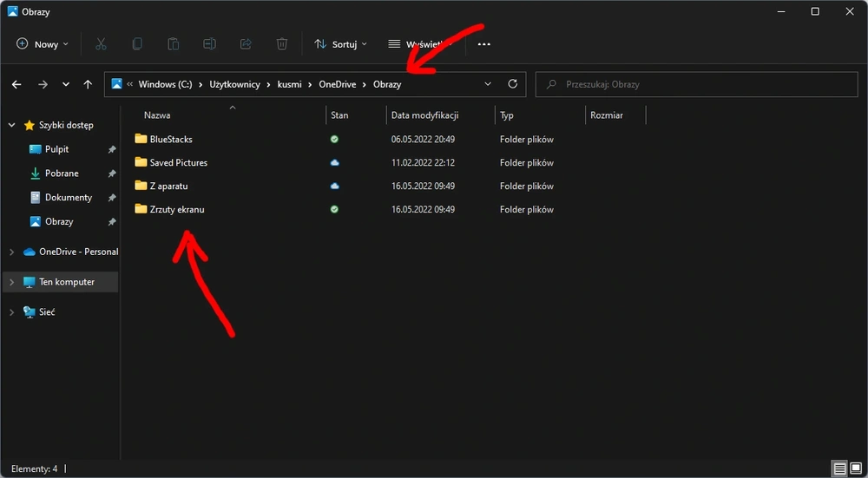Open the Nowy dropdown menu
The image size is (868, 478).
[x=43, y=44]
